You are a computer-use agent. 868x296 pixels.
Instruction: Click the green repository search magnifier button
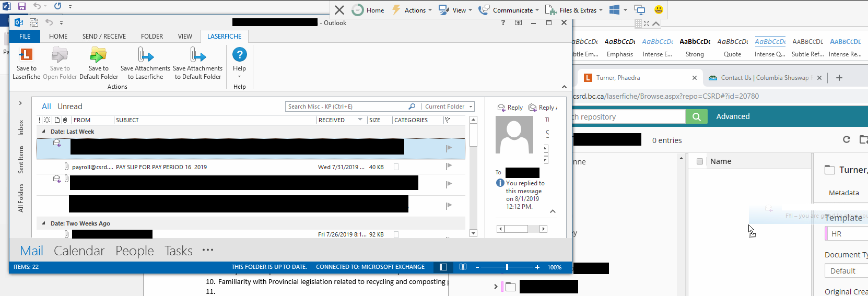[696, 116]
